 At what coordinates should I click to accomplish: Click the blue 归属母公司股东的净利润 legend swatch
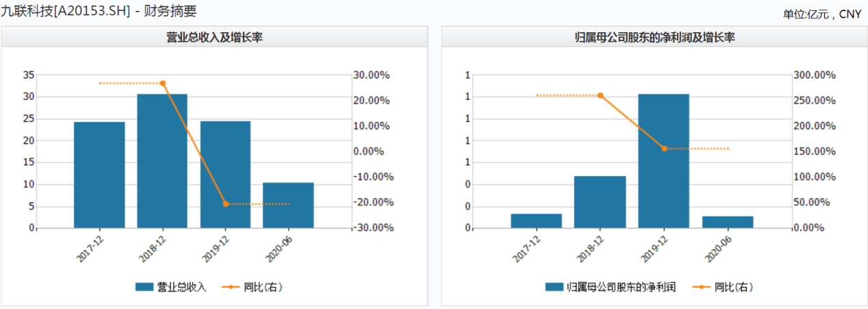tap(554, 287)
